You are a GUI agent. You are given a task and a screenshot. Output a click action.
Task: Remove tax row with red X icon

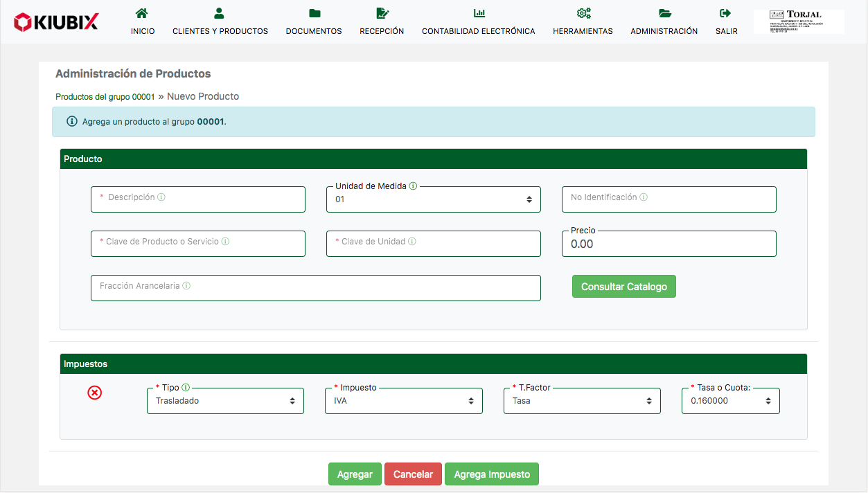point(95,393)
